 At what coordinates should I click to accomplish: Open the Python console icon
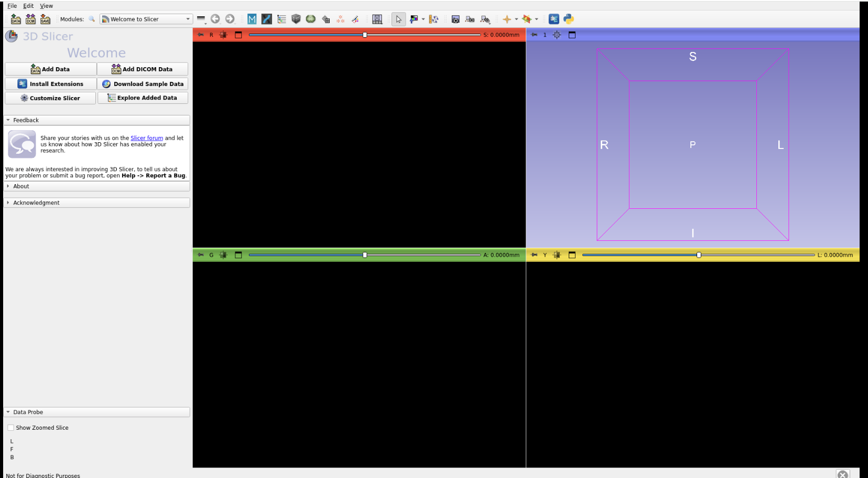point(569,19)
